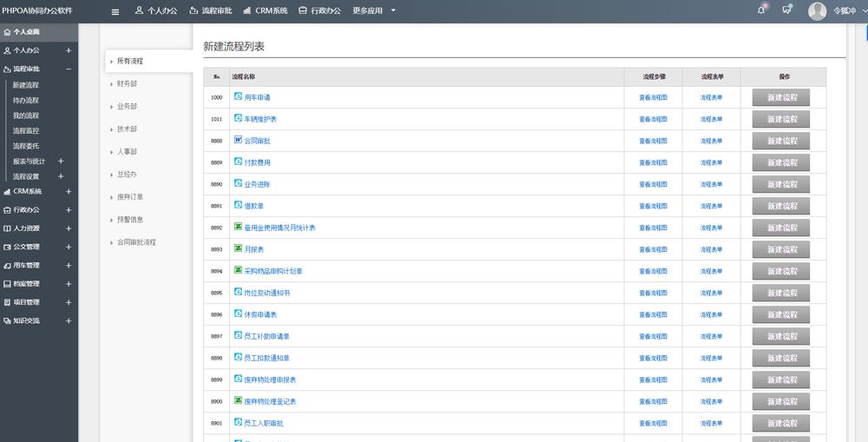Click the form icon beside 岗位变动通知书
This screenshot has width=868, height=442.
(238, 292)
